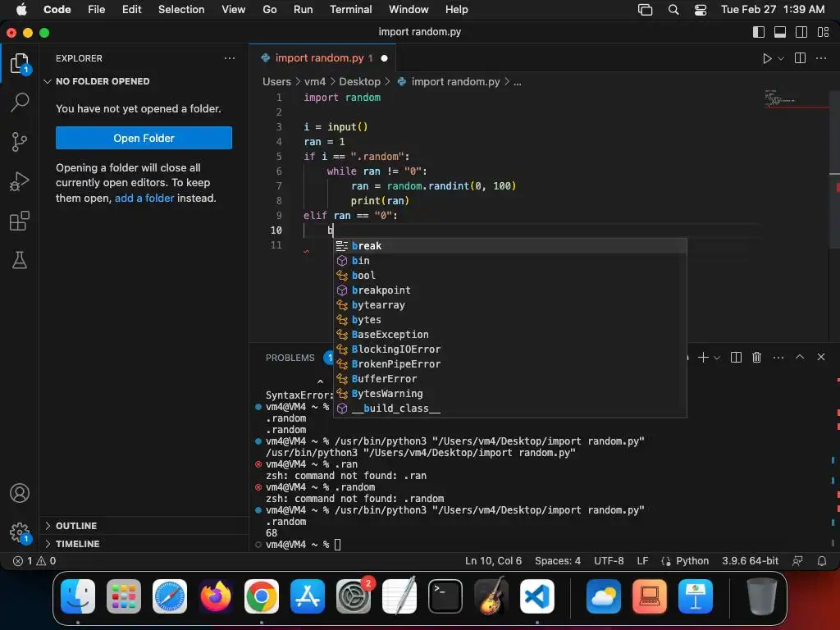
Task: Open the Source Control view
Action: click(20, 142)
